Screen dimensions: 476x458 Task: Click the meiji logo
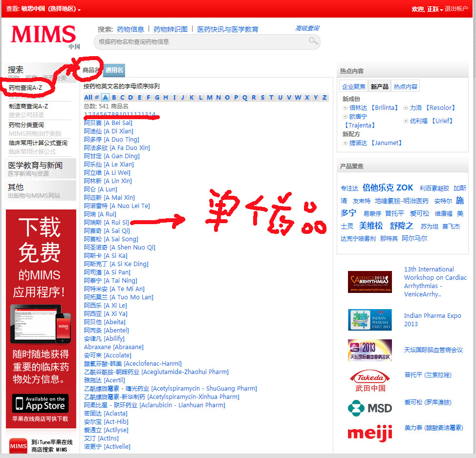(x=370, y=433)
